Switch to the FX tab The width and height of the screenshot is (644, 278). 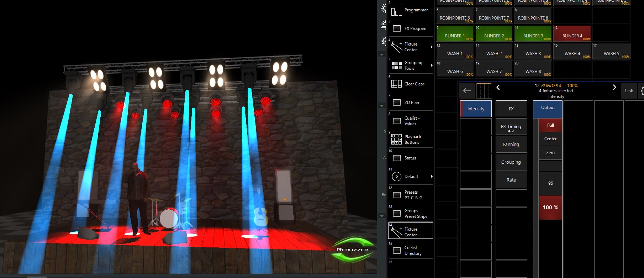[x=511, y=109]
